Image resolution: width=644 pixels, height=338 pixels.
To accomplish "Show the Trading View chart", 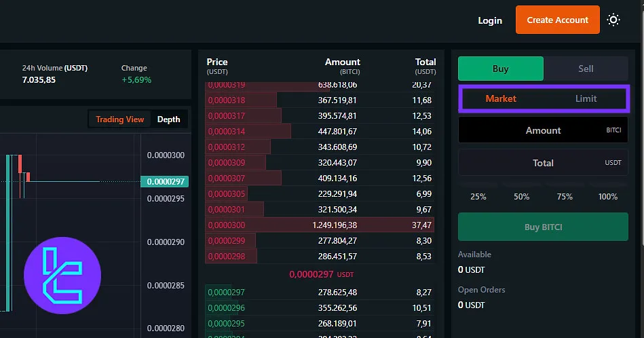I will point(119,119).
